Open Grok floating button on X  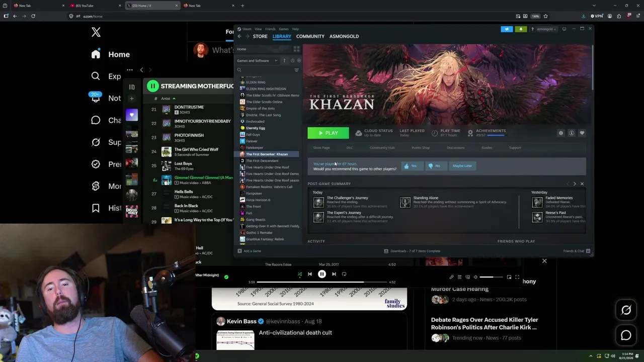[626, 310]
